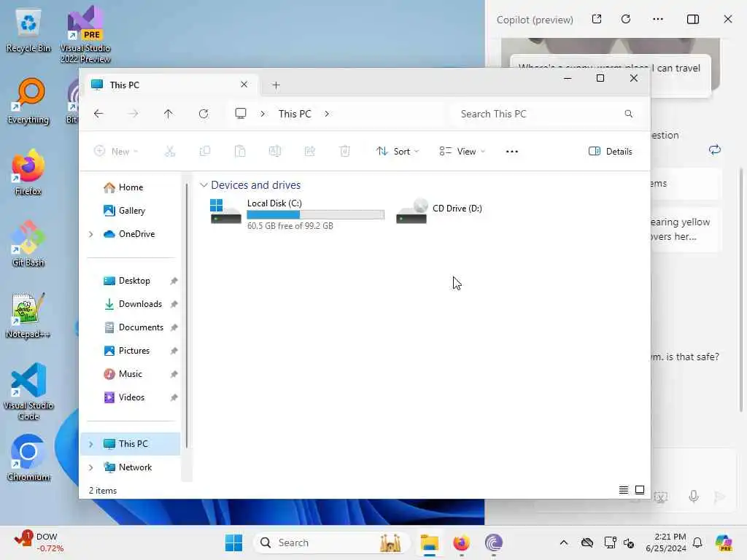Image resolution: width=747 pixels, height=560 pixels.
Task: Click the Delete trash icon in toolbar
Action: [x=345, y=152]
